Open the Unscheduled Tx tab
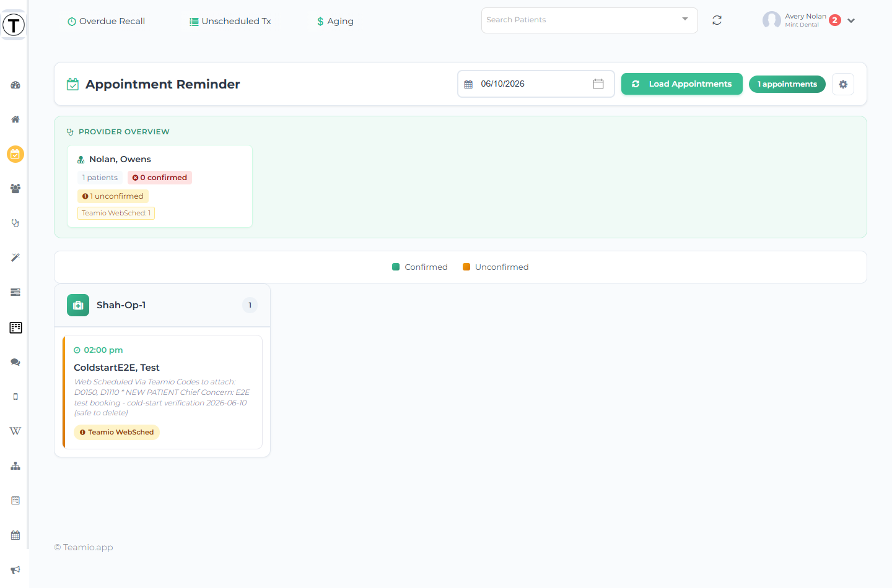This screenshot has height=588, width=892. (x=230, y=21)
